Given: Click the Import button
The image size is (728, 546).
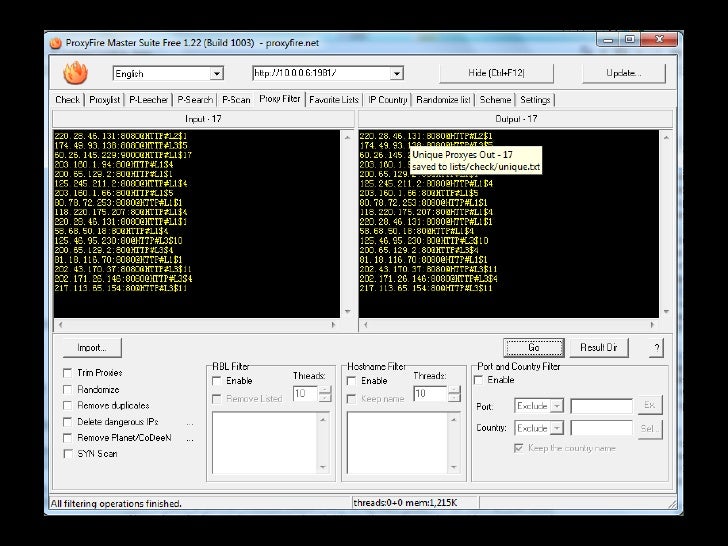Looking at the screenshot, I should (x=92, y=348).
